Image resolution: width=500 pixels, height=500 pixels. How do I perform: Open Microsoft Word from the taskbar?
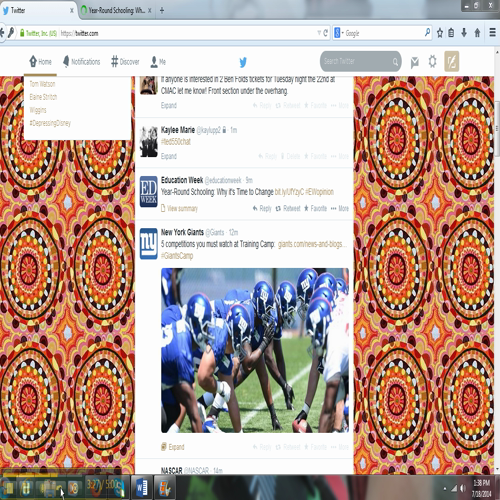(142, 488)
